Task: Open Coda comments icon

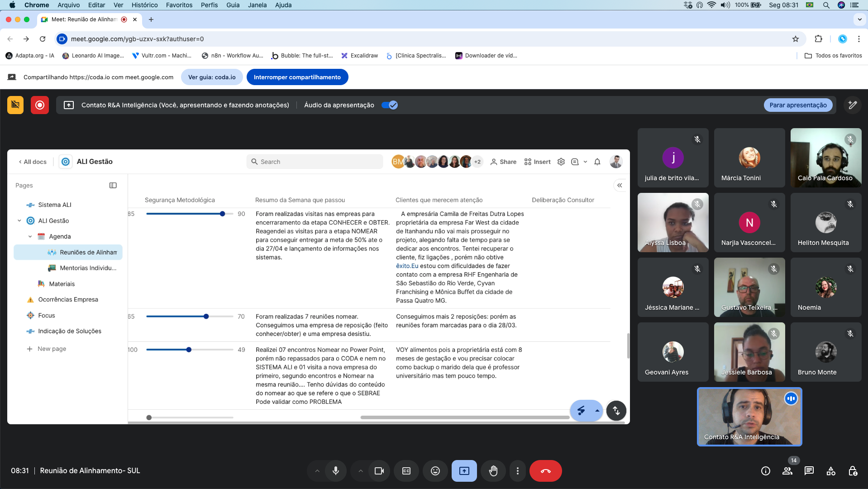Action: click(575, 162)
